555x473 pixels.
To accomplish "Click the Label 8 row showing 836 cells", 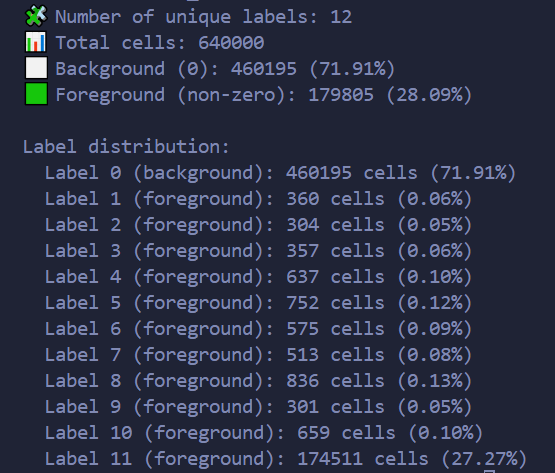I will click(x=258, y=381).
